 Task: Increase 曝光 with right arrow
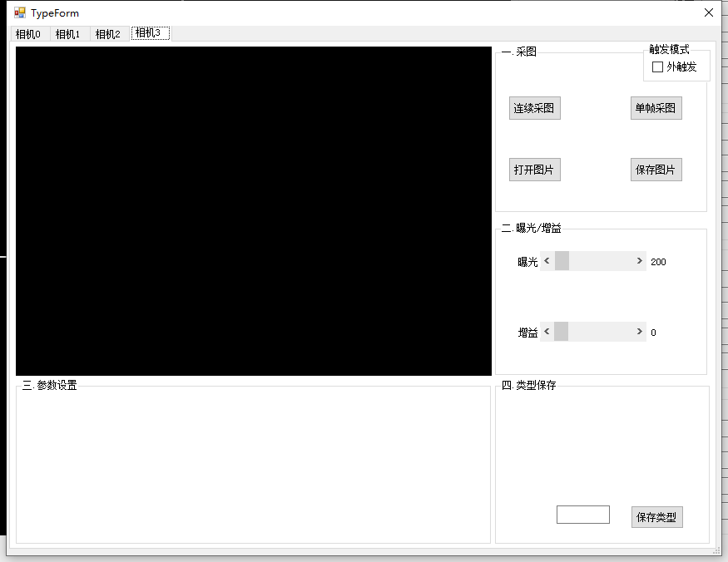639,261
